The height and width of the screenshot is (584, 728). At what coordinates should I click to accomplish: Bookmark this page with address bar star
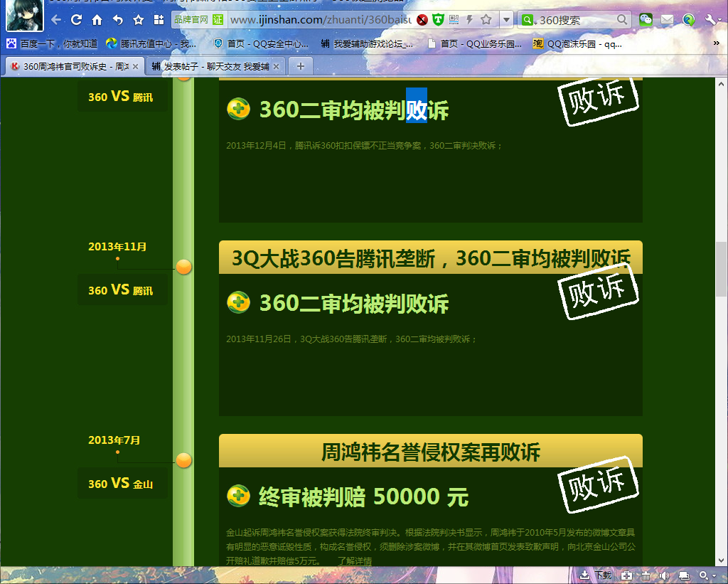[486, 19]
